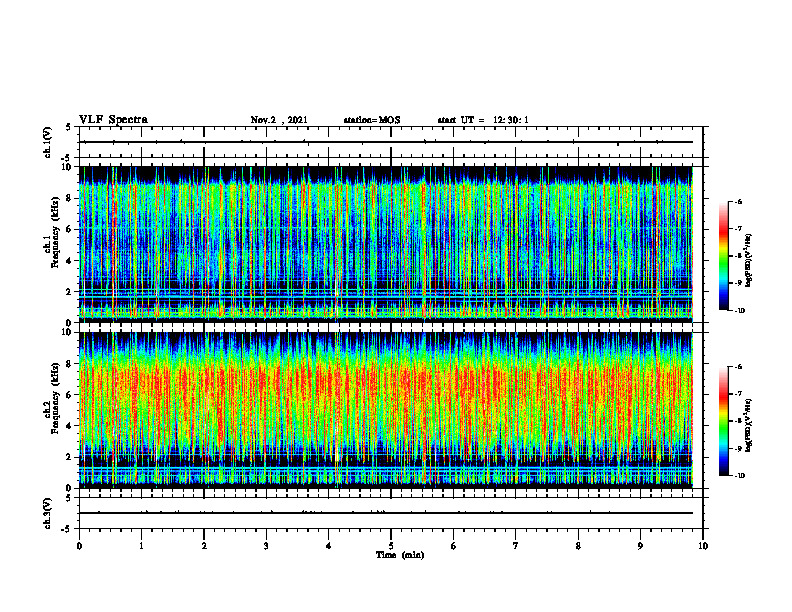Click the "-10" label on ch.1 color bar
The image size is (792, 612).
pyautogui.click(x=740, y=311)
